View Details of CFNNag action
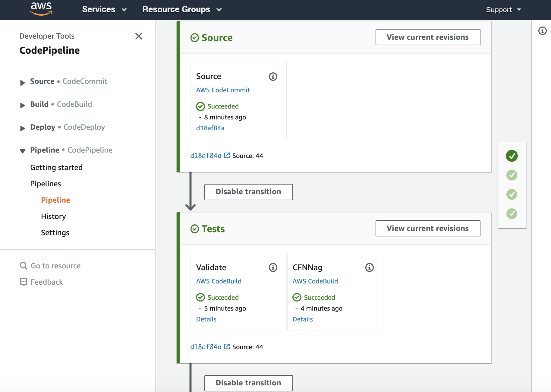 303,319
